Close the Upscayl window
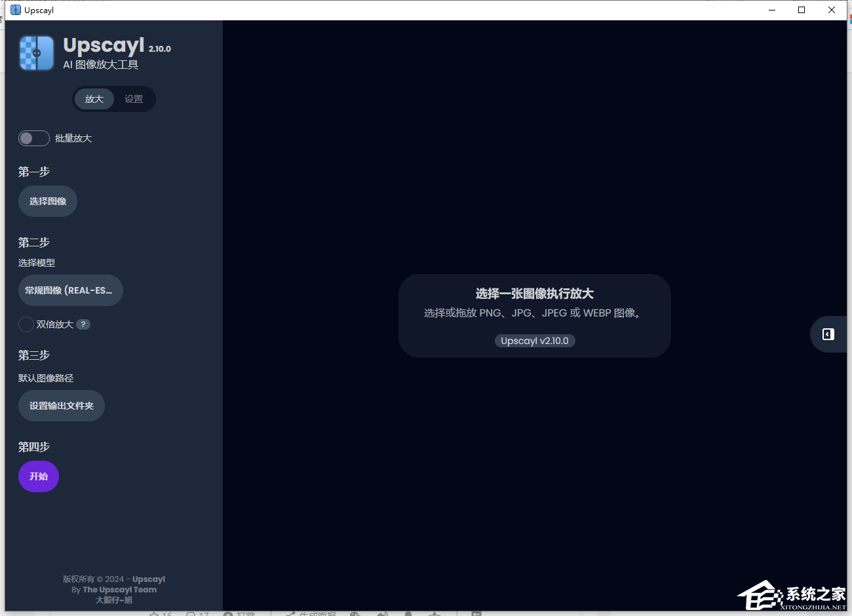This screenshot has height=616, width=852. coord(832,10)
